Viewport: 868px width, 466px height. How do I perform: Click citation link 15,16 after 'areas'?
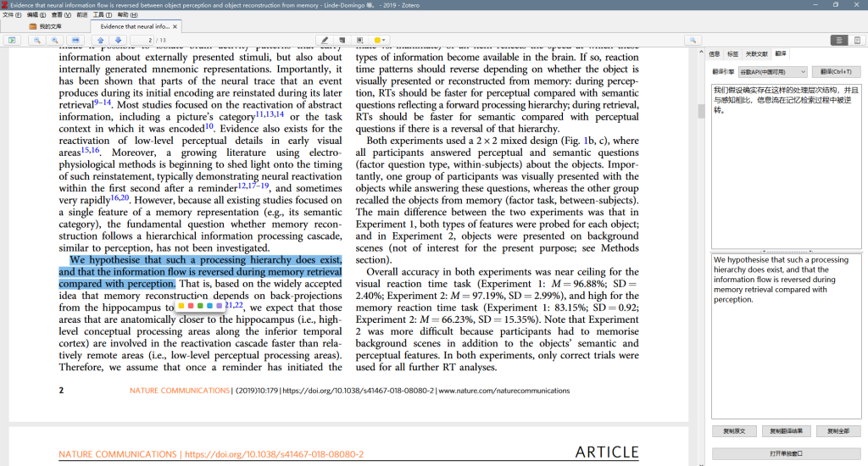pos(90,150)
